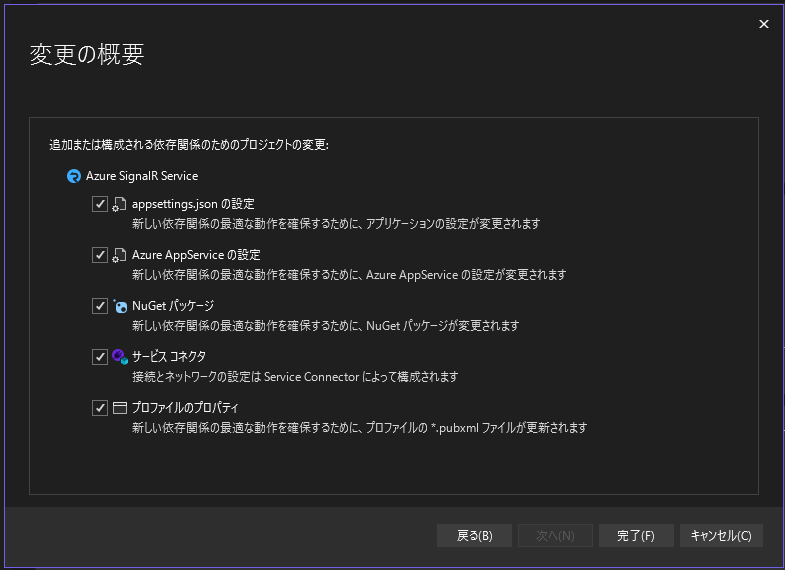785x570 pixels.
Task: Click the NuGet パッケージ label
Action: click(173, 306)
